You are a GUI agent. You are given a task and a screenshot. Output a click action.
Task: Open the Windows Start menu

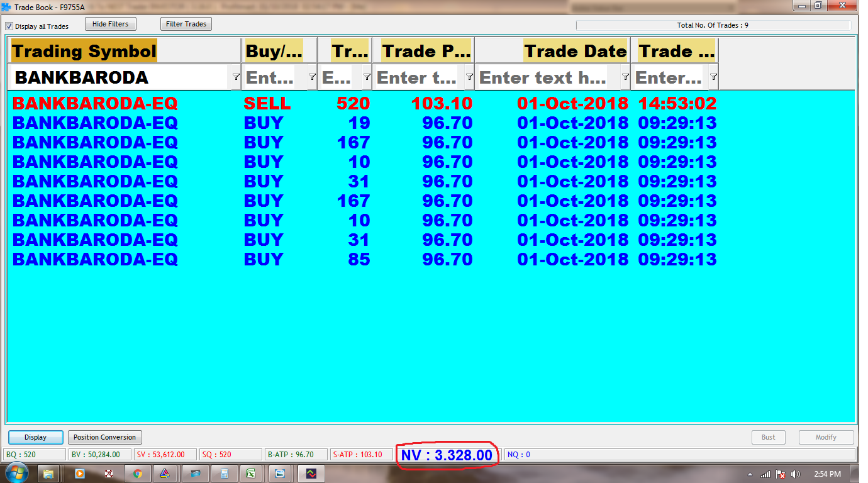point(16,473)
